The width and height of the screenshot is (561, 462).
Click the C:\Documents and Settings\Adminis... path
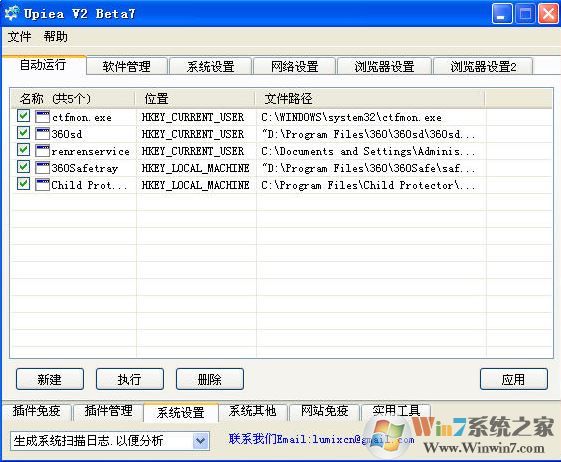tap(369, 151)
